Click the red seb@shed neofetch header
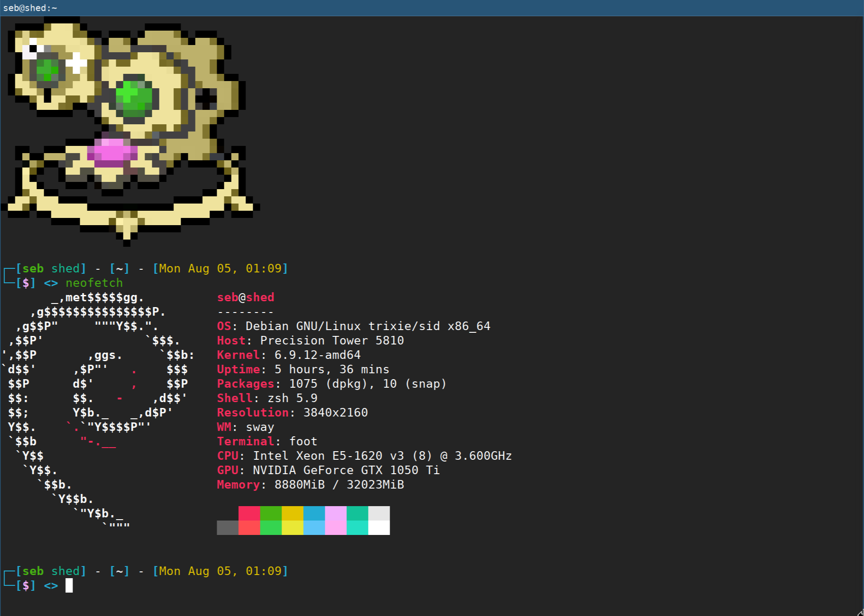 coord(246,297)
